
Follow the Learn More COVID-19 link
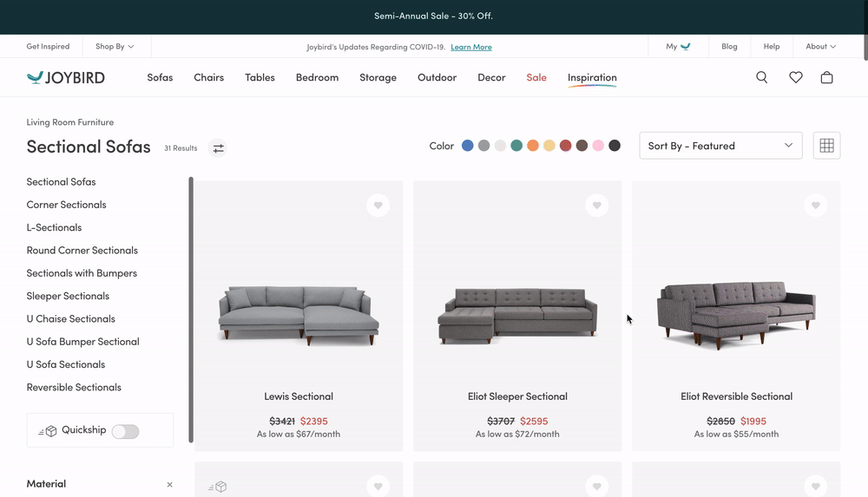[471, 47]
